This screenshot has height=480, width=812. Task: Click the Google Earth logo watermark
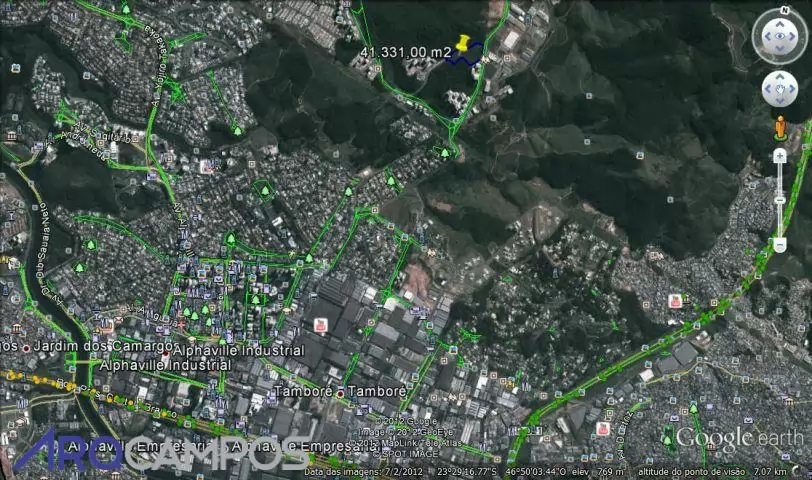738,438
